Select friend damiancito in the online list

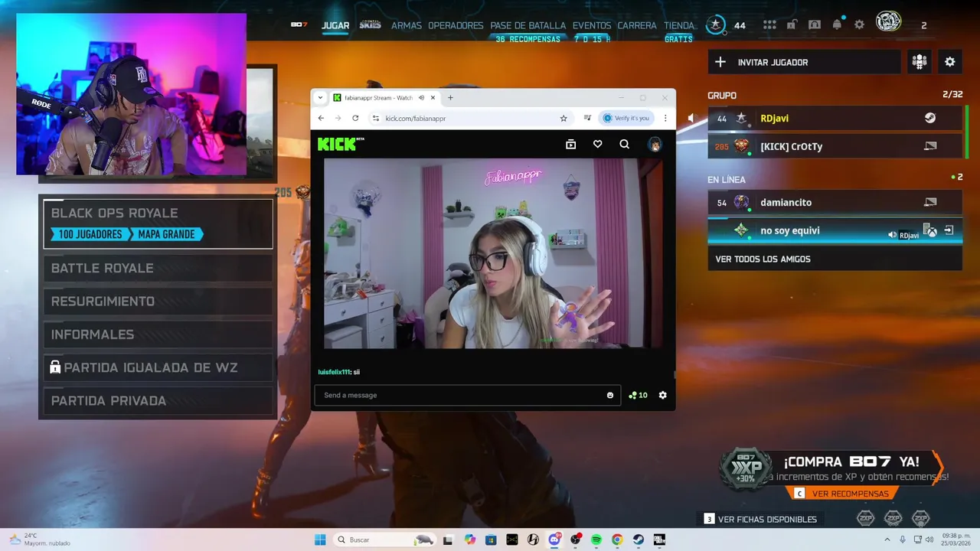(835, 202)
